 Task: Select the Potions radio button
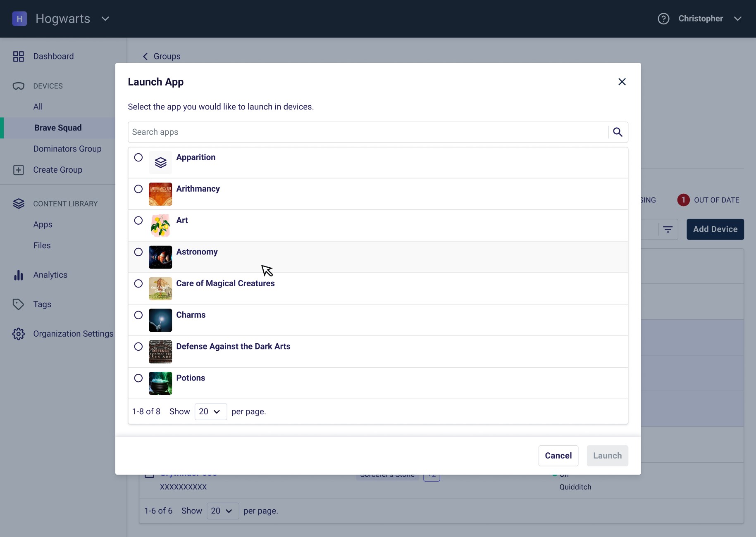pyautogui.click(x=138, y=378)
